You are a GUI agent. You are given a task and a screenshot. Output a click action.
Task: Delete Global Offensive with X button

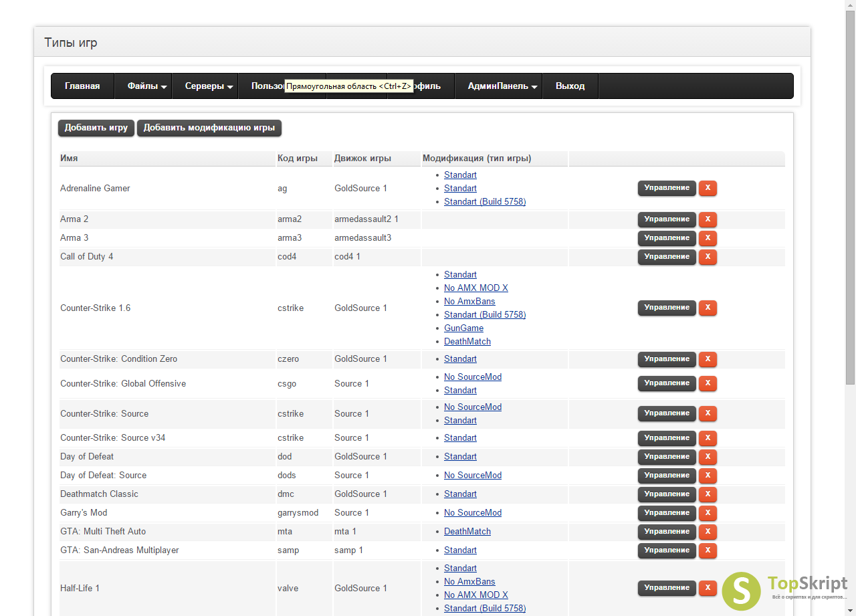pyautogui.click(x=708, y=383)
